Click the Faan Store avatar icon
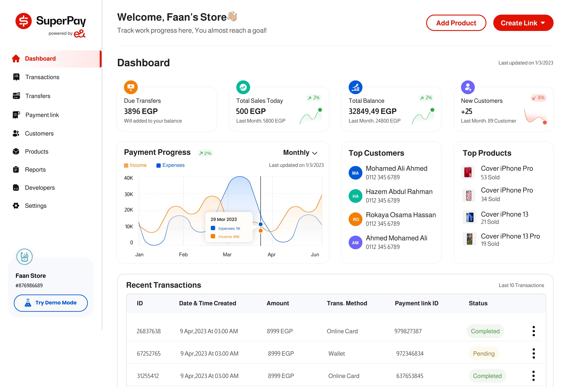This screenshot has height=387, width=588. tap(25, 257)
